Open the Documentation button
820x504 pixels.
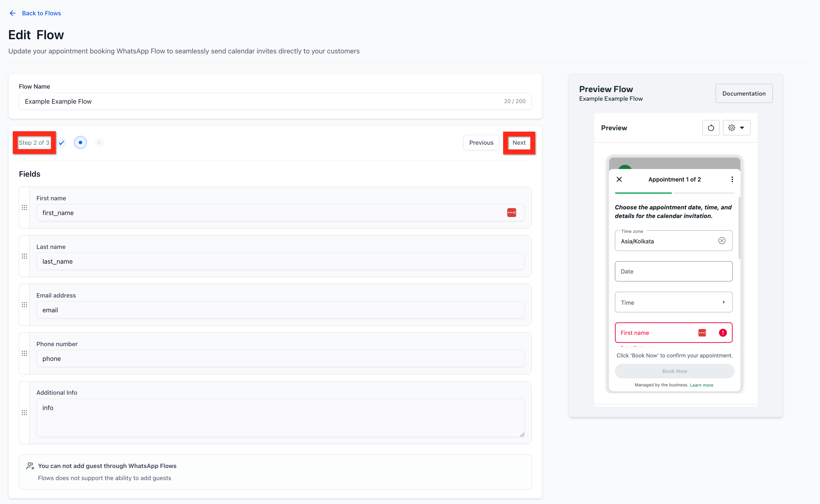744,94
